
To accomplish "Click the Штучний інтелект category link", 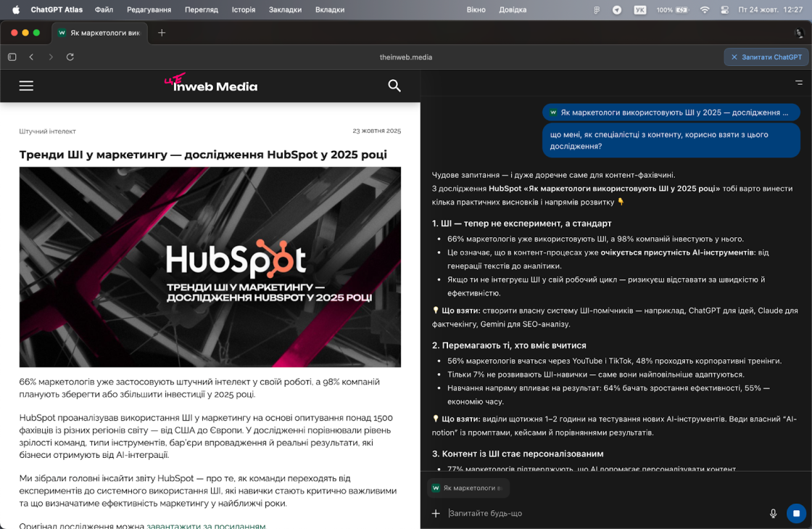I will 47,131.
